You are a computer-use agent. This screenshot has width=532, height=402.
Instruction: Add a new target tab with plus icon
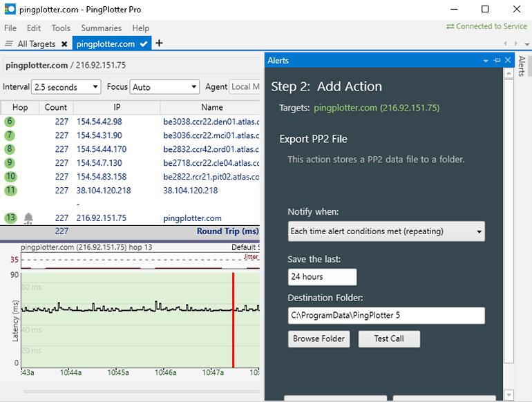click(x=160, y=44)
